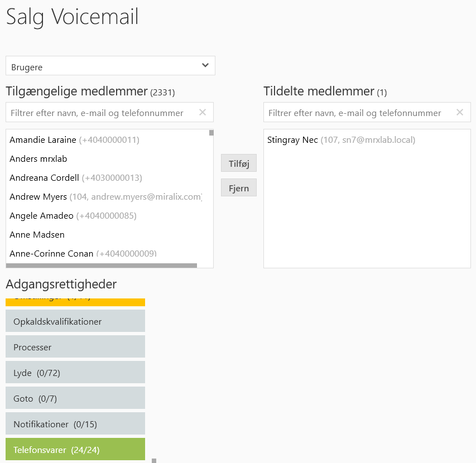Image resolution: width=476 pixels, height=463 pixels.
Task: Click the Tilføj button
Action: pyautogui.click(x=239, y=163)
